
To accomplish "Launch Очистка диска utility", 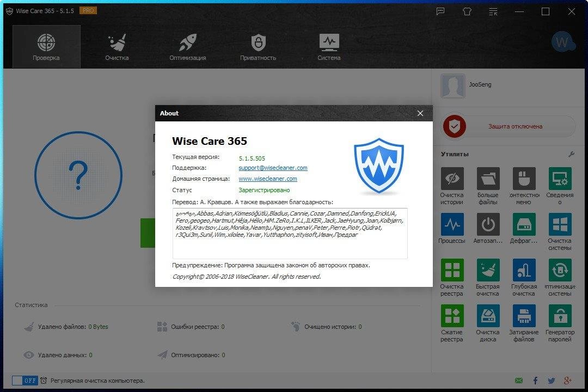I will click(488, 323).
